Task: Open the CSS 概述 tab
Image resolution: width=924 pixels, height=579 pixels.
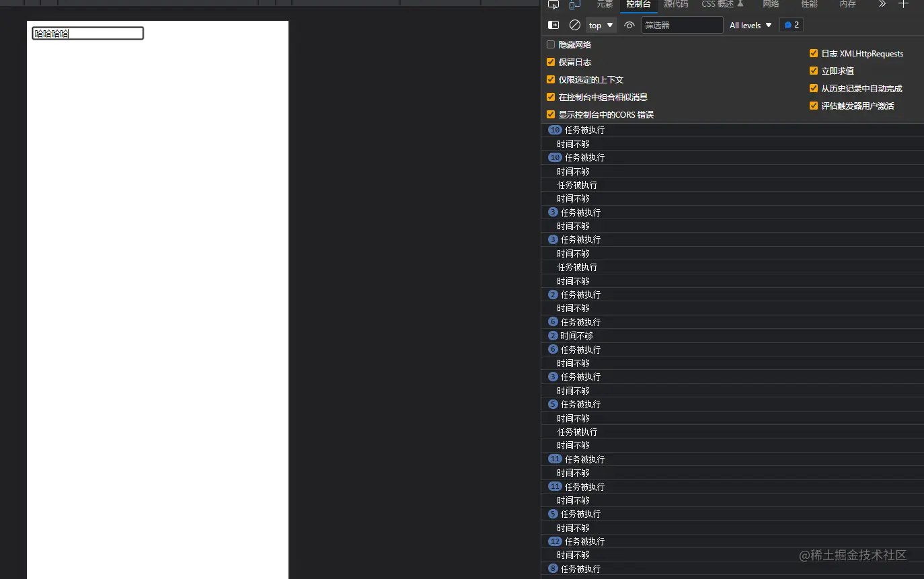Action: [x=722, y=4]
